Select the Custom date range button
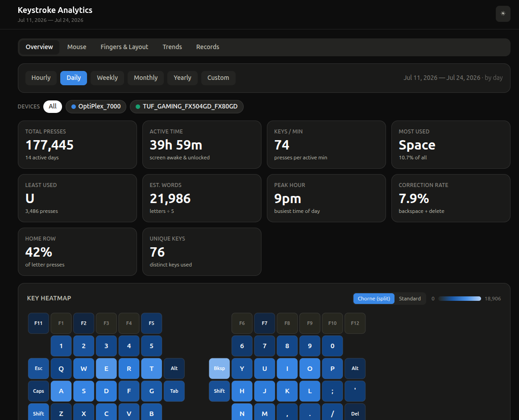This screenshot has height=420, width=519. (x=218, y=78)
